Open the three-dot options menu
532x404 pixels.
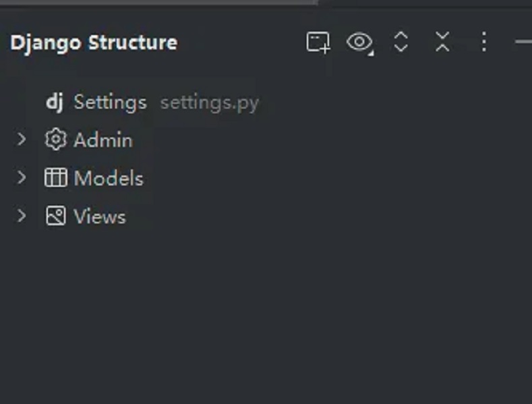[x=484, y=42]
